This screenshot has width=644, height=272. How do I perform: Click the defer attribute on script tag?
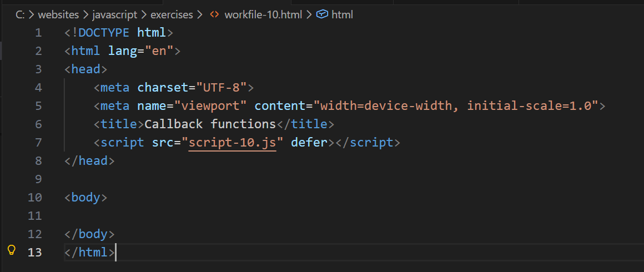point(309,143)
